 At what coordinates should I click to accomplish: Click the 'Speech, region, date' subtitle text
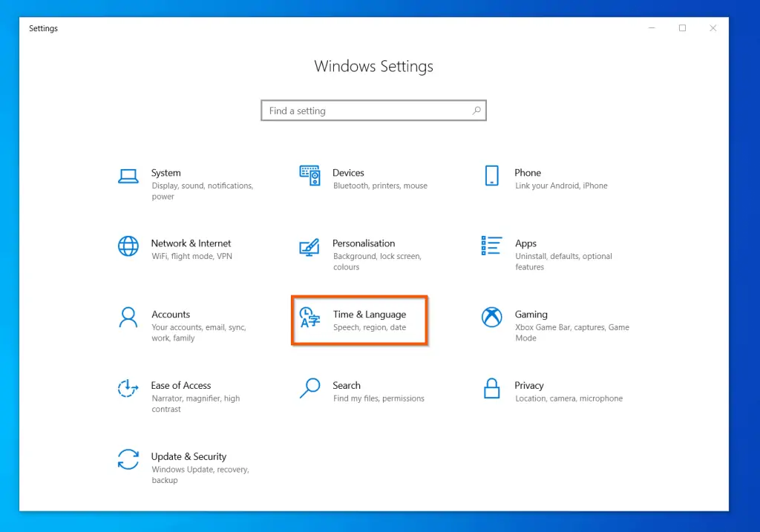point(370,328)
